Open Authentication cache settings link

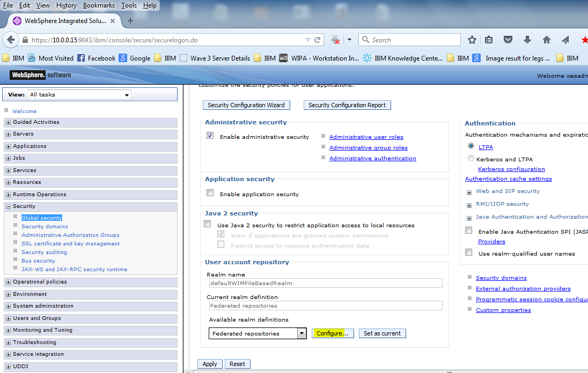point(509,179)
